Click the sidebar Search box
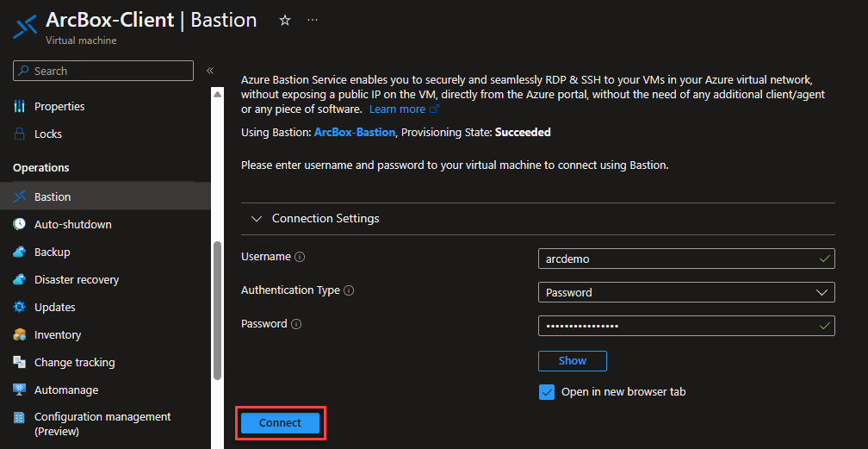 pos(103,71)
